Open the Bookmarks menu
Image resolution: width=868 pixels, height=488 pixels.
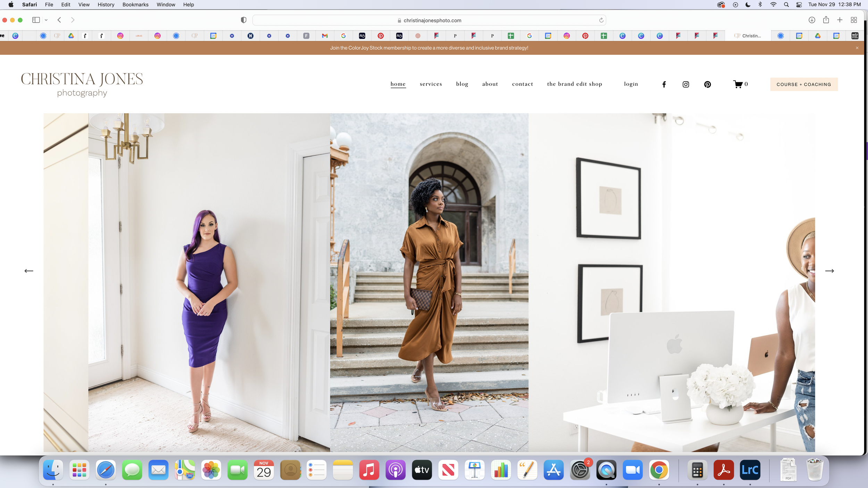click(x=135, y=5)
